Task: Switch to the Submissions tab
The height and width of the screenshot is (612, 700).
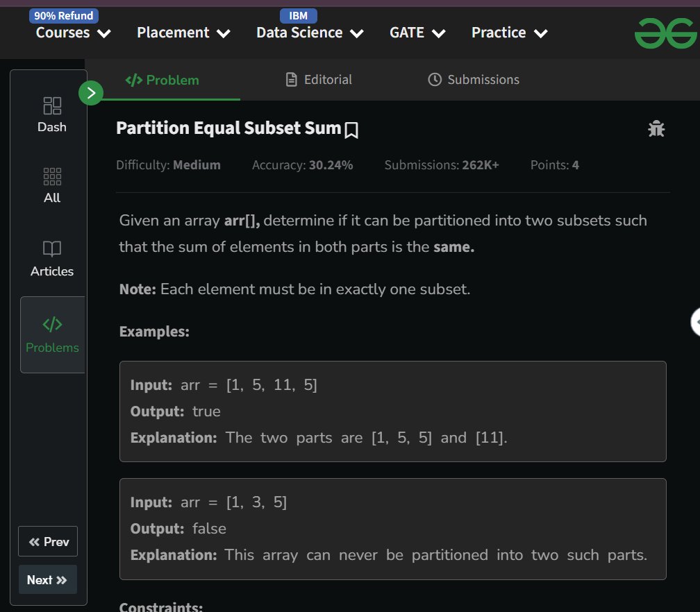Action: point(474,79)
